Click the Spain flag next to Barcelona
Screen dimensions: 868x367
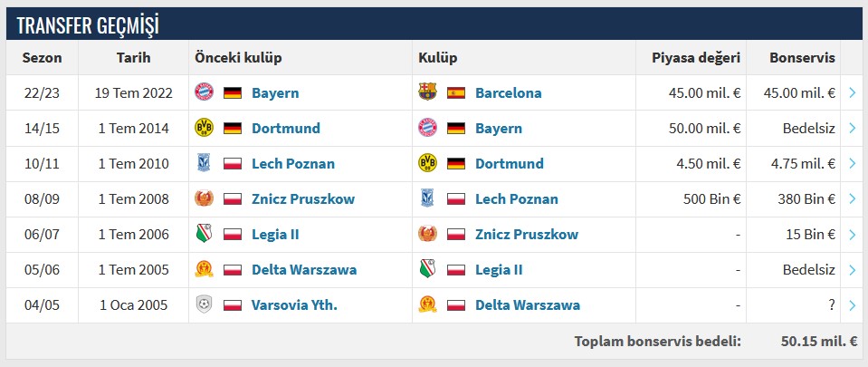tap(456, 92)
